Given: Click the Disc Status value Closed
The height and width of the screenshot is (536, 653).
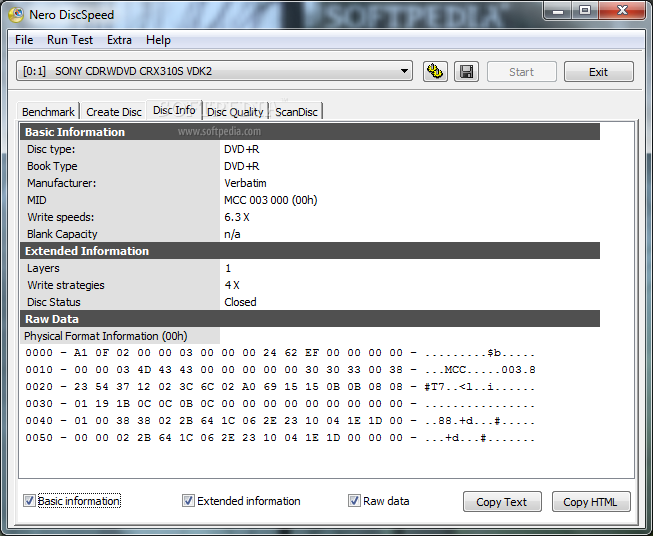Looking at the screenshot, I should coord(240,302).
